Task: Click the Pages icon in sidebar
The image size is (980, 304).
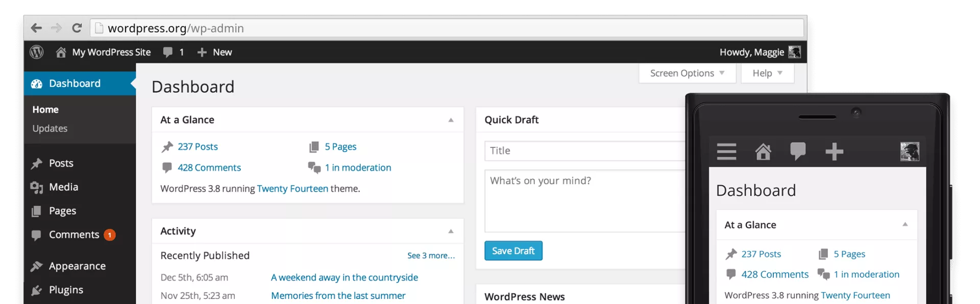Action: 36,211
